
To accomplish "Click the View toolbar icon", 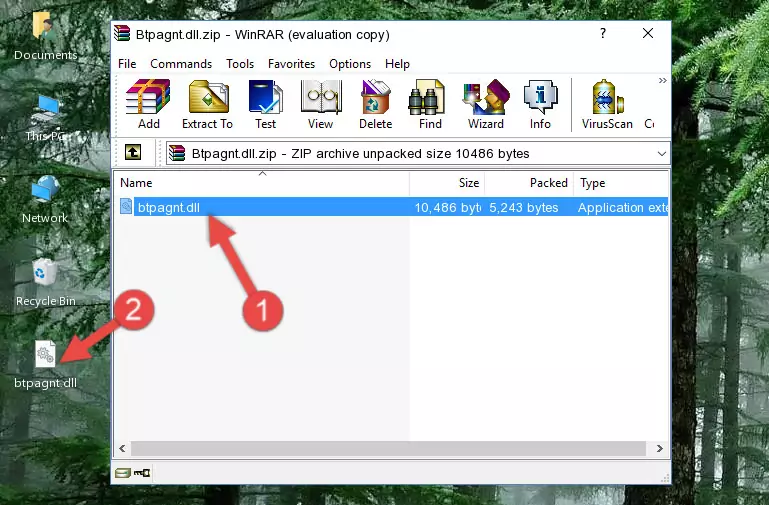I will [321, 104].
